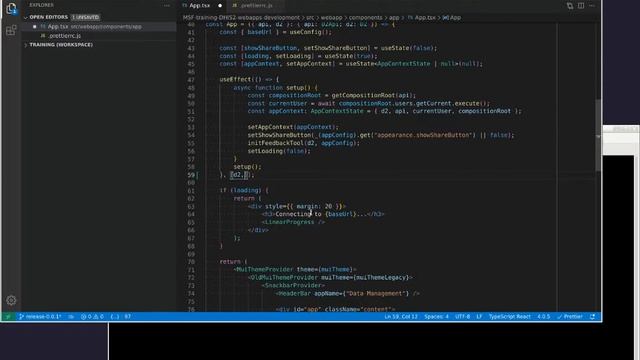Open notifications bell in status bar
The image size is (640, 360).
pos(592,317)
